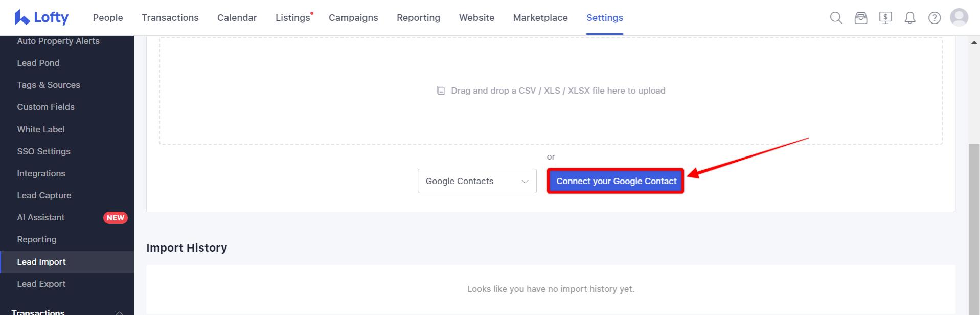980x315 pixels.
Task: Open Integrations in the sidebar
Action: (x=41, y=173)
